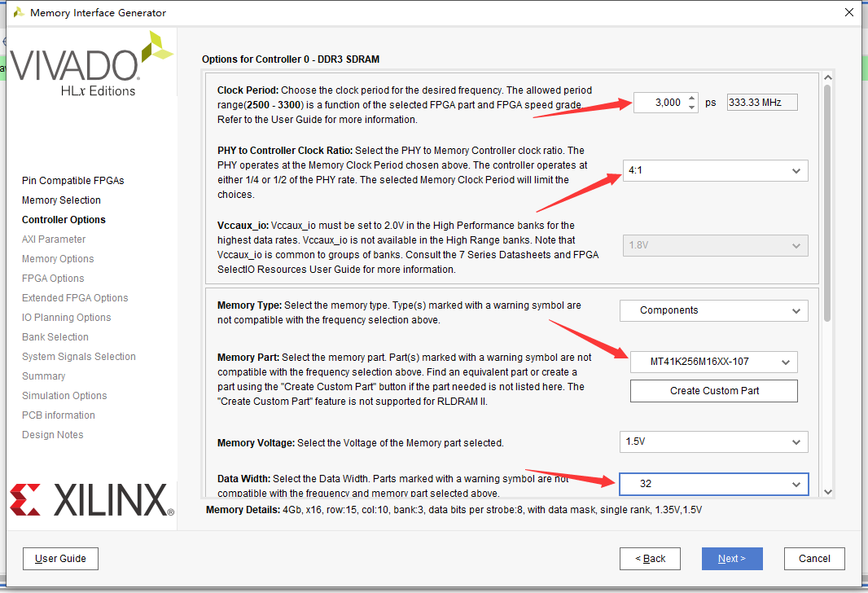Click the options panel scroll down arrow
This screenshot has height=593, width=868.
point(827,492)
